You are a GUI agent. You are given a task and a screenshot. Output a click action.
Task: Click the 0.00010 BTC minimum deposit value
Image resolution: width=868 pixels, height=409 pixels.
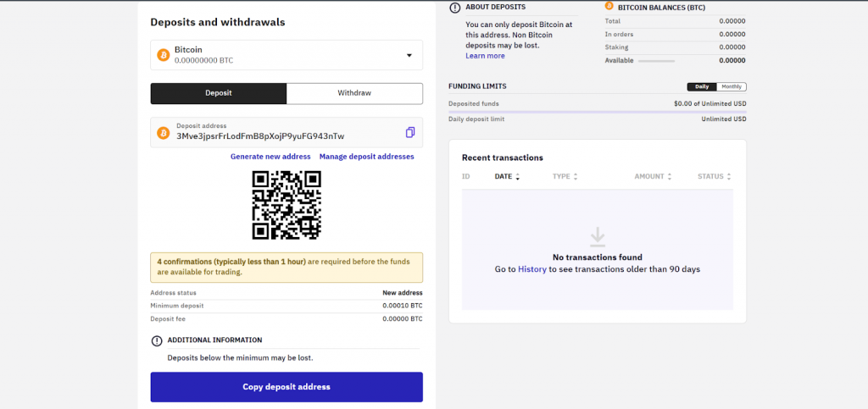click(x=403, y=306)
